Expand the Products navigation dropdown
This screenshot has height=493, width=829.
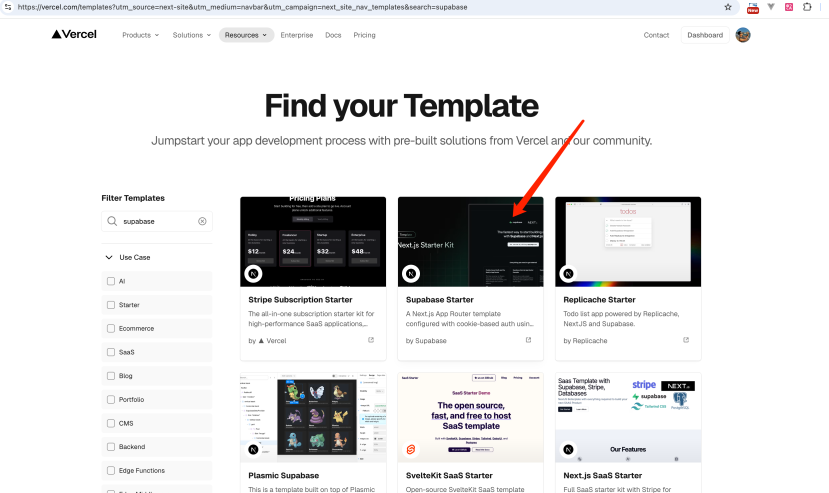pyautogui.click(x=140, y=35)
